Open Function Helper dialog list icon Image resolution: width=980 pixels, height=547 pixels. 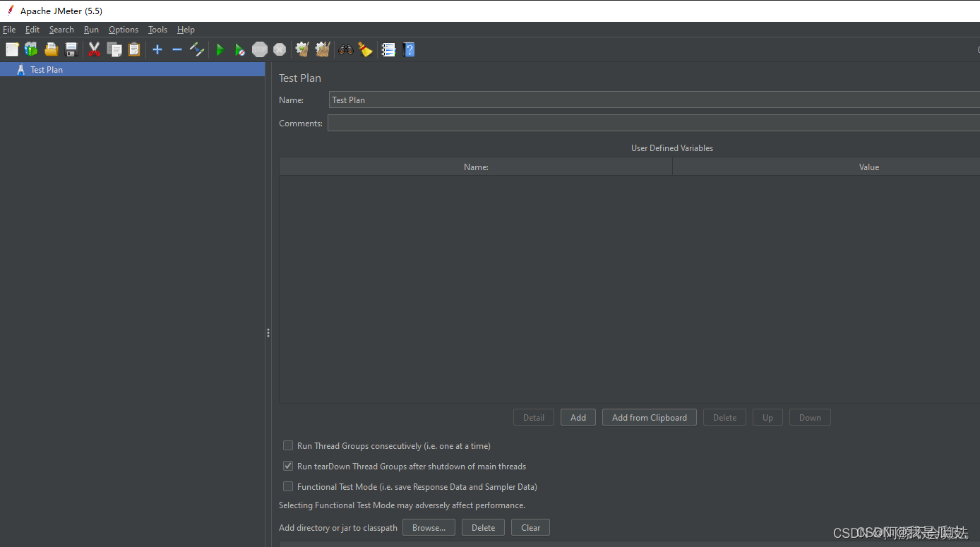[388, 49]
